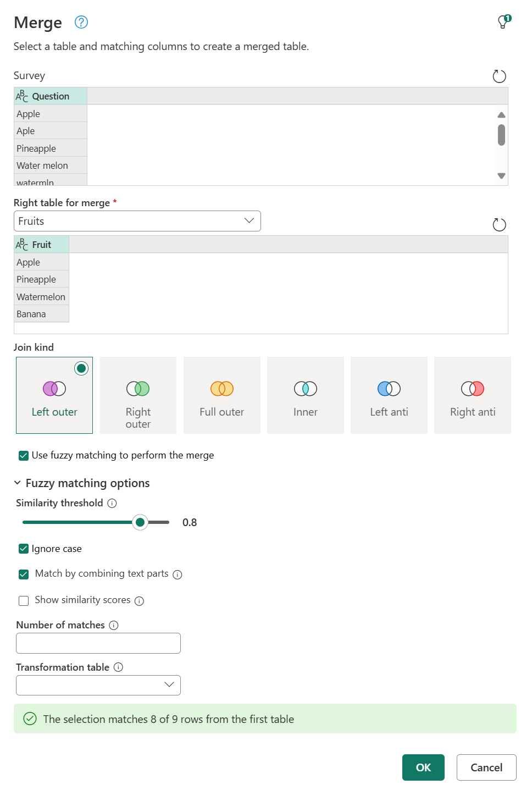Open the Transformation table info icon
This screenshot has width=532, height=790.
pyautogui.click(x=119, y=667)
